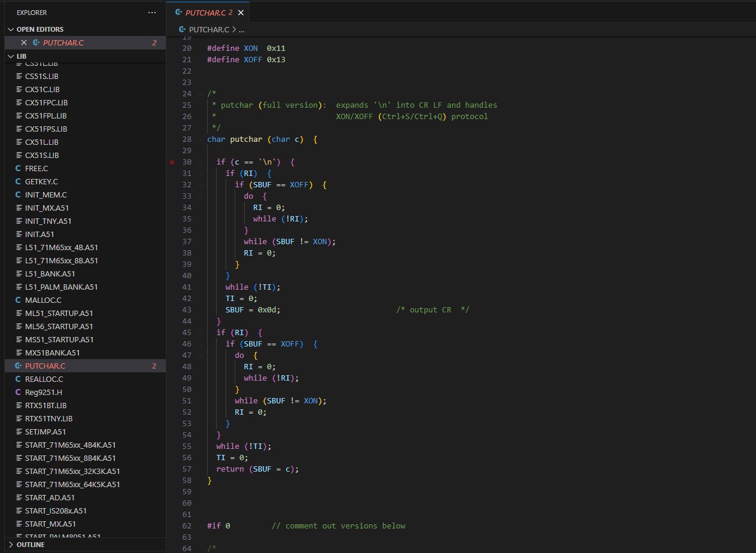The width and height of the screenshot is (756, 553).
Task: Click the breadcrumb ellipsis after PUTCHAR.C
Action: 242,29
